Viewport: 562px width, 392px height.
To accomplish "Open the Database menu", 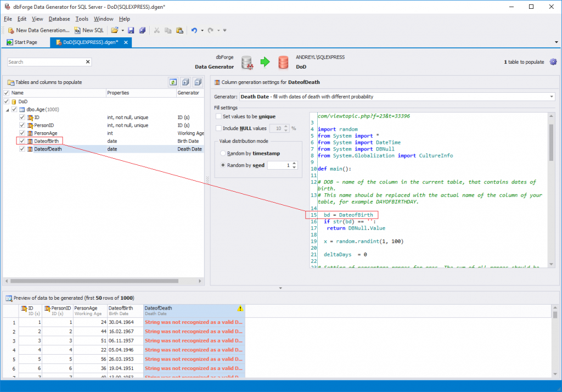I will [59, 19].
